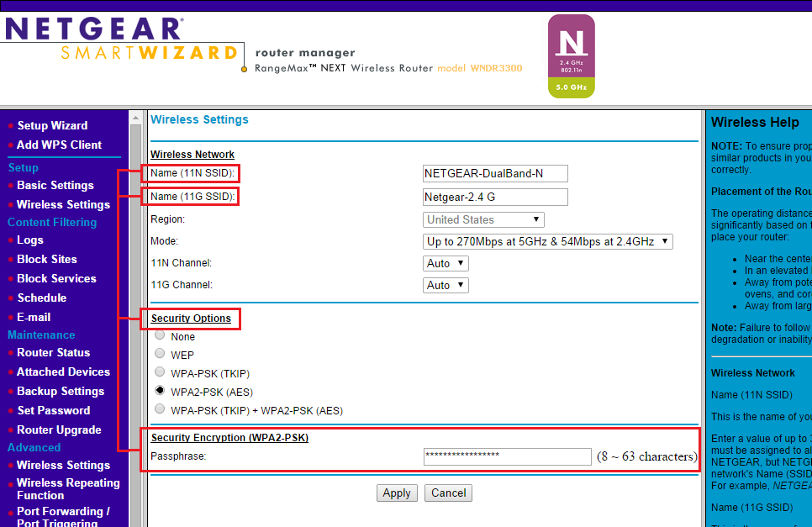Click the Security Encryption (WPA2-PSK) title

(229, 438)
